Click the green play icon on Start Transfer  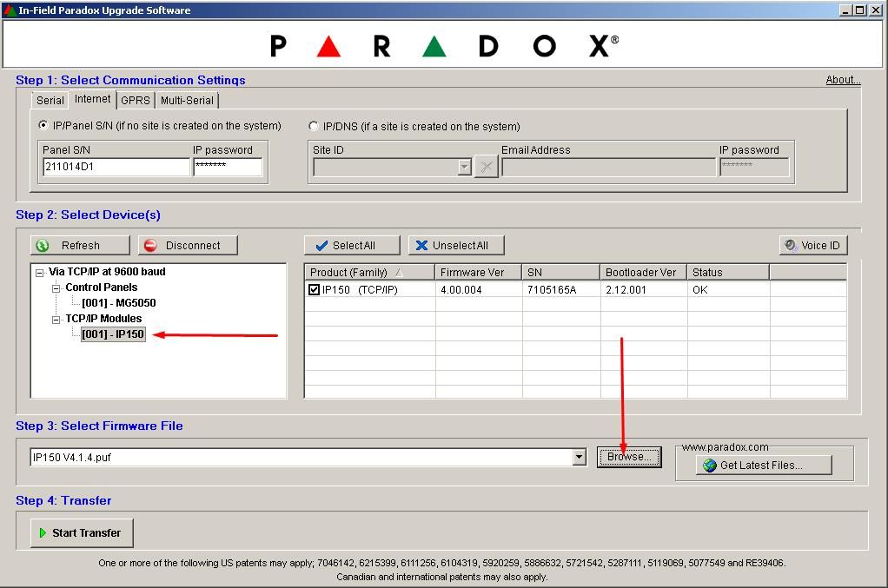[43, 532]
